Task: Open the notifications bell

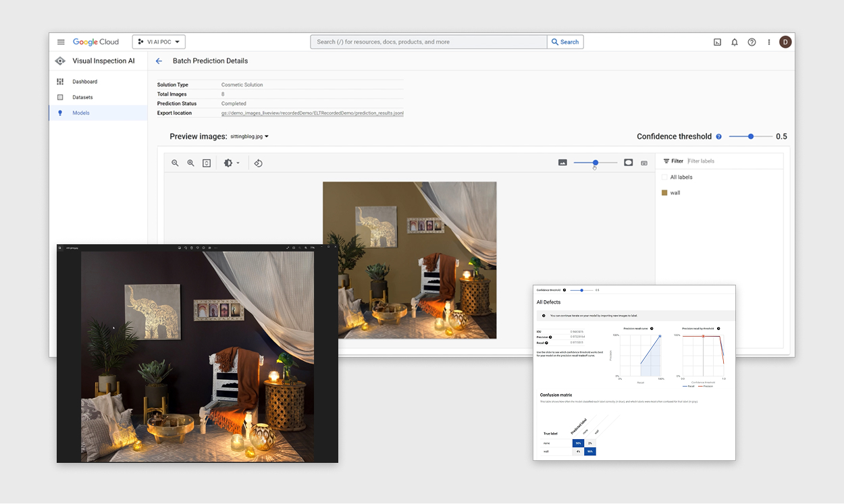Action: pyautogui.click(x=735, y=42)
